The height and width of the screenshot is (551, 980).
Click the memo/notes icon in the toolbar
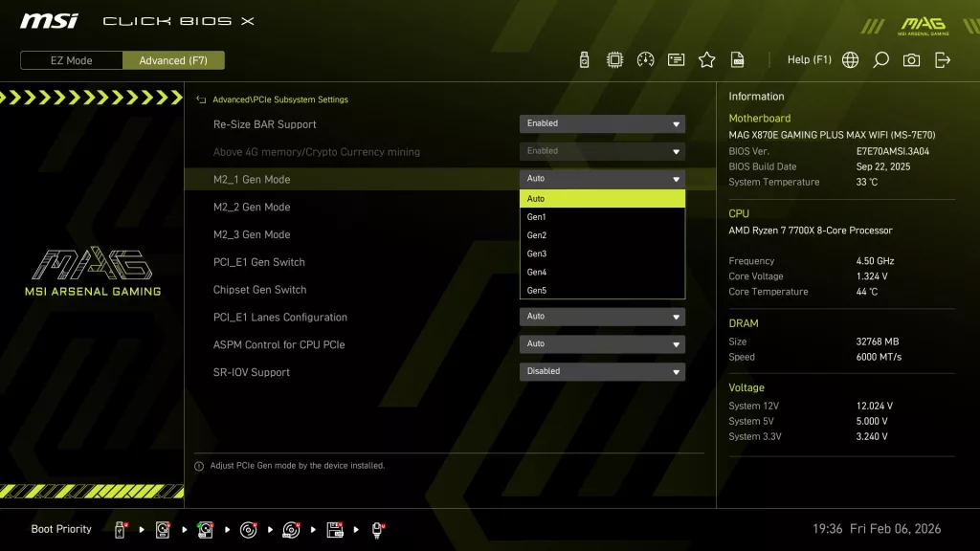coord(676,58)
